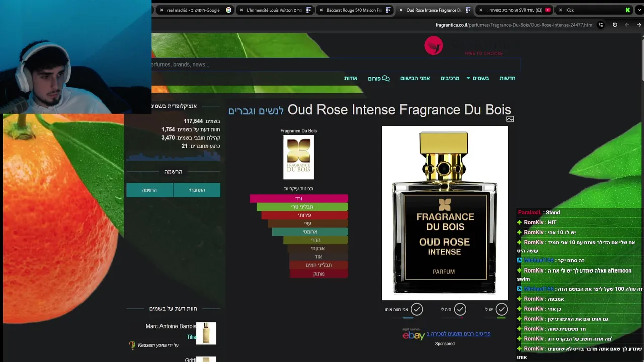Viewport: 644px width, 362px height.
Task: Switch to the Kick tab
Action: [x=594, y=10]
